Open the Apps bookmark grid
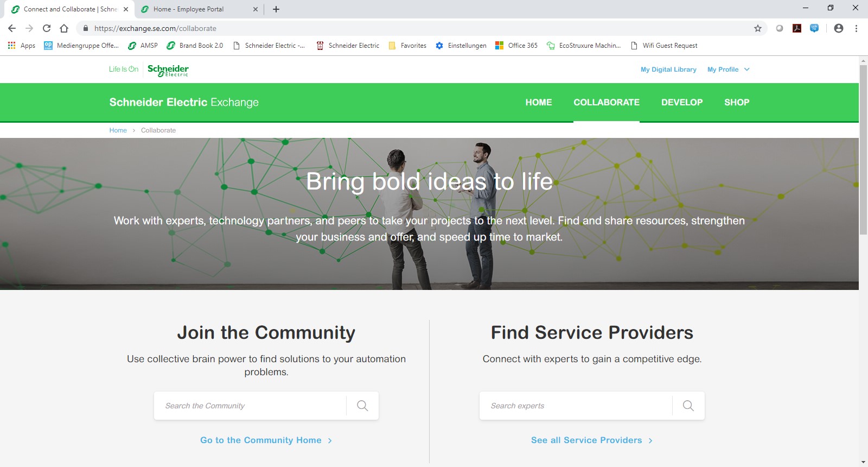This screenshot has height=467, width=868. [22, 46]
